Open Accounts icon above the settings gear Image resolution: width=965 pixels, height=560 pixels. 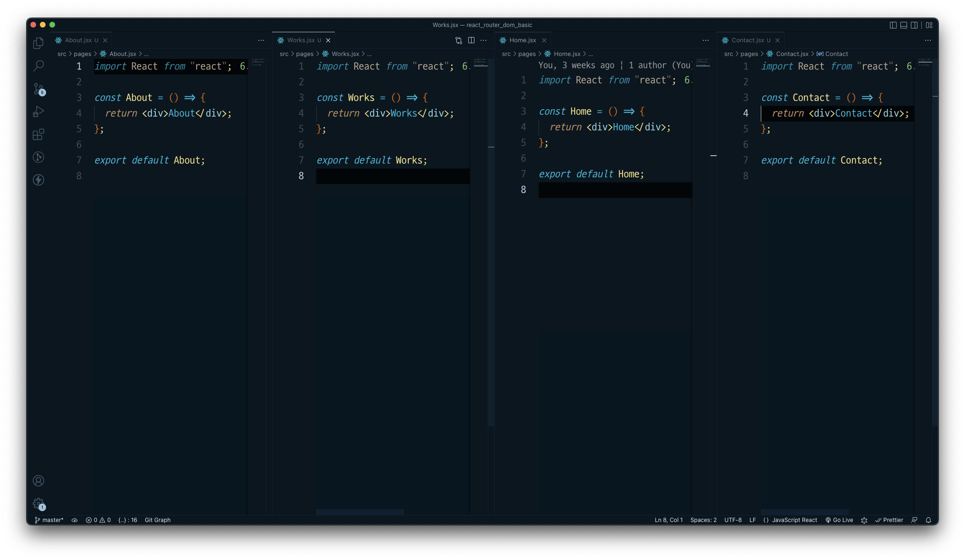[x=38, y=481]
